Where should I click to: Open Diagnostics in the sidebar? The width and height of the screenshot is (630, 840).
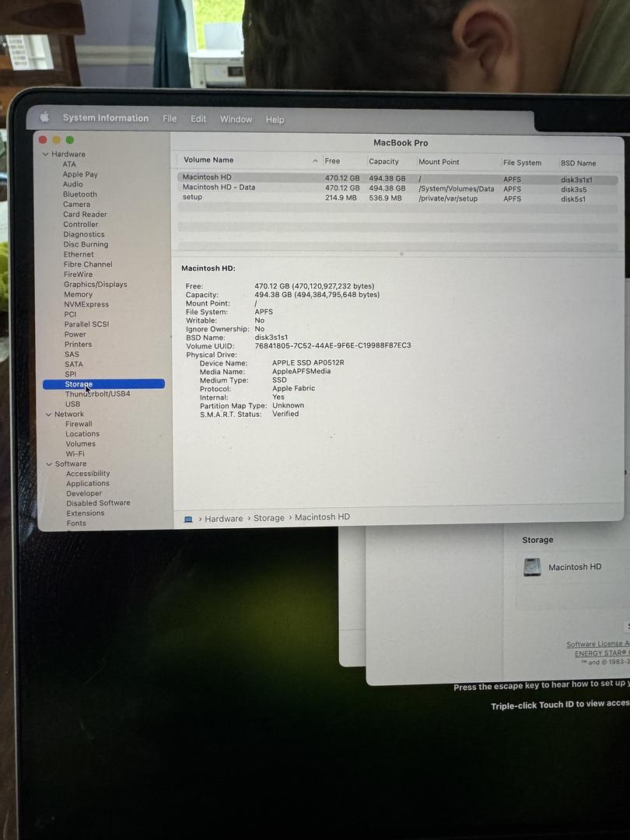[84, 234]
